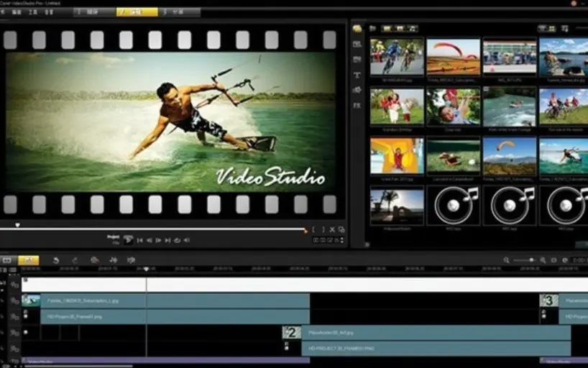Select the yellow slide kid thumbnail
Image resolution: width=588 pixels, height=368 pixels.
[397, 156]
